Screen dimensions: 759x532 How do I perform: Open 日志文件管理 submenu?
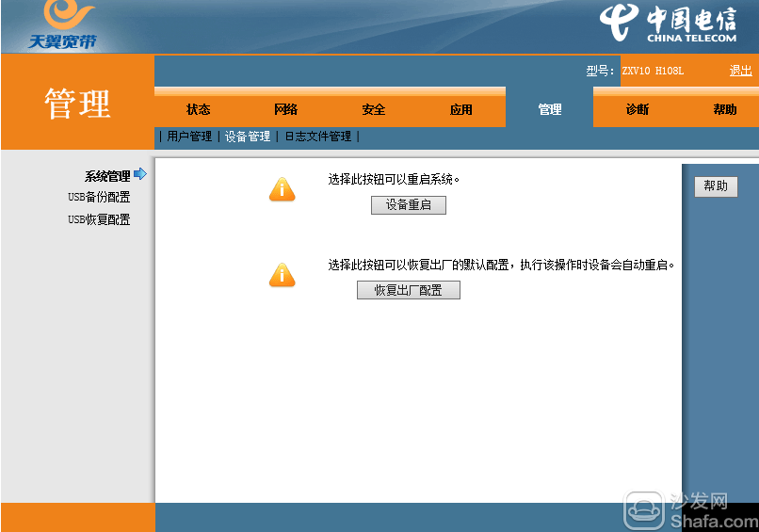[318, 137]
